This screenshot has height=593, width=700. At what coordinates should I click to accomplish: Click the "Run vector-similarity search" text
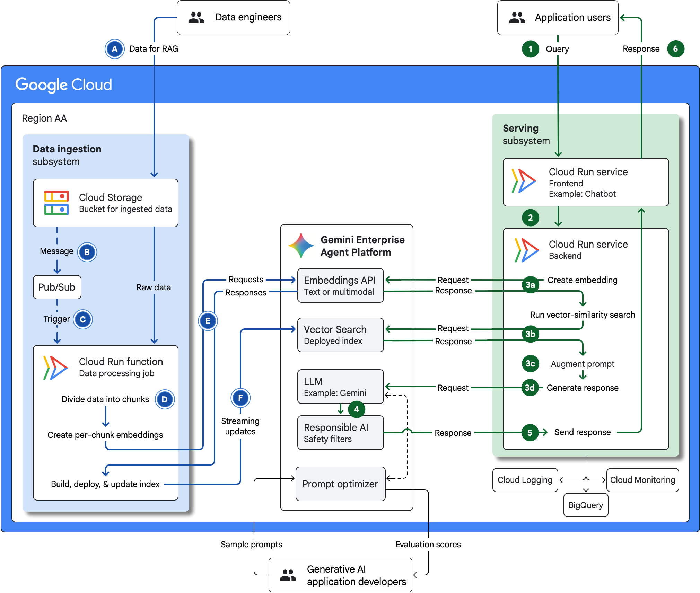point(583,315)
